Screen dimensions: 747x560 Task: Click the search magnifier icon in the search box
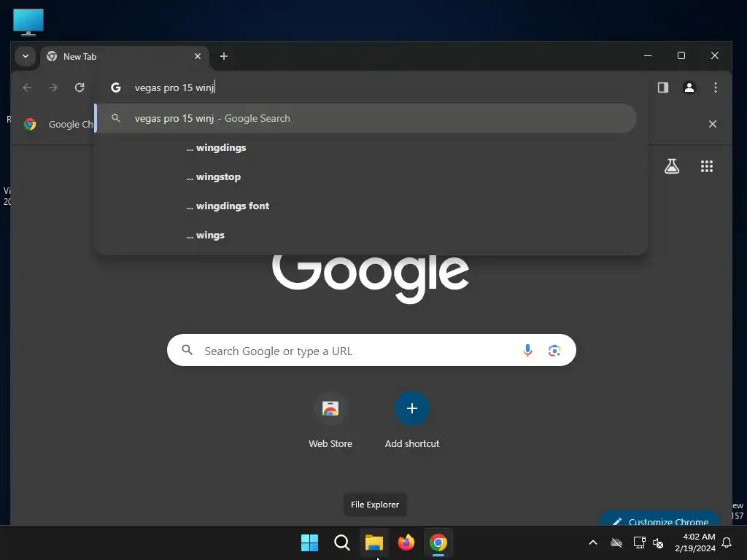[187, 351]
